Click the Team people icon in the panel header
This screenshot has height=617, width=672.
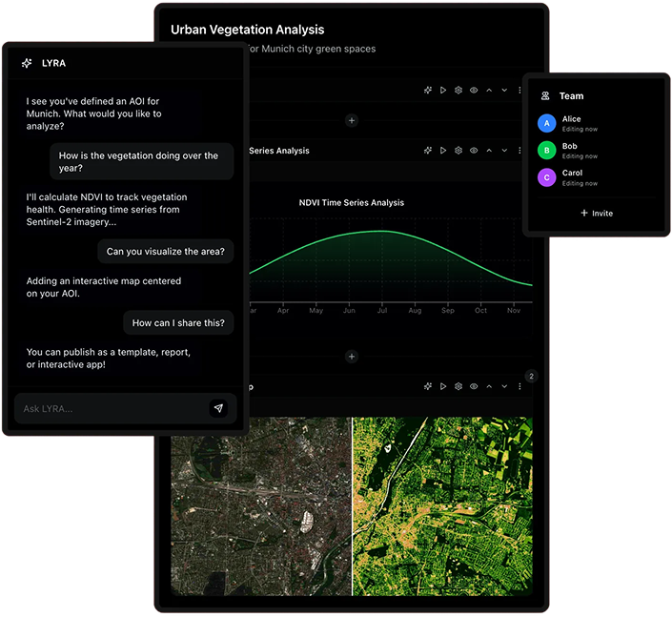(545, 96)
